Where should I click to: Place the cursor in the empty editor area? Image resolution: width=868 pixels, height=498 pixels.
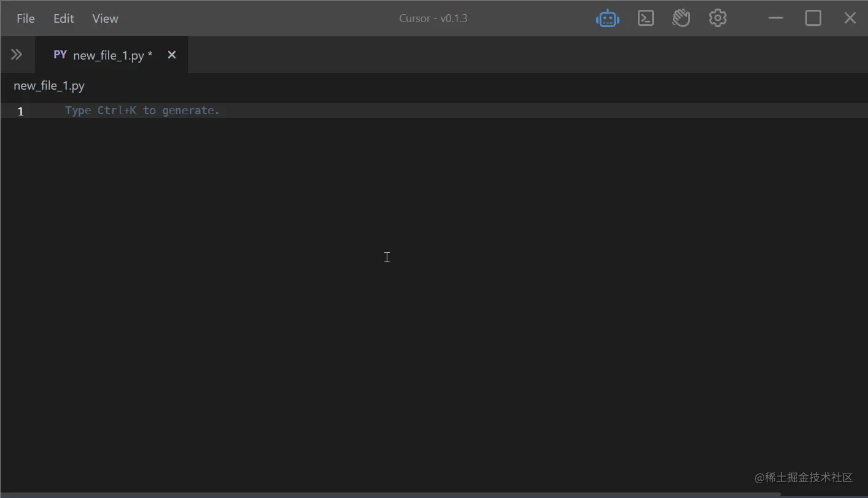[x=387, y=257]
